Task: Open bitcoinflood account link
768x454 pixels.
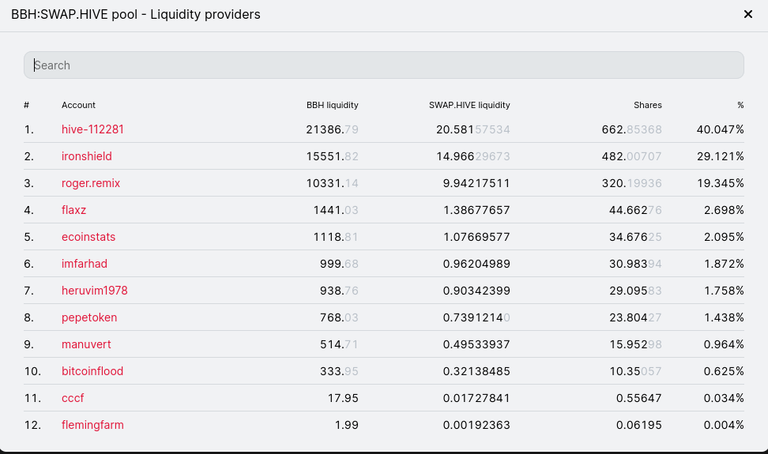Action: 92,371
